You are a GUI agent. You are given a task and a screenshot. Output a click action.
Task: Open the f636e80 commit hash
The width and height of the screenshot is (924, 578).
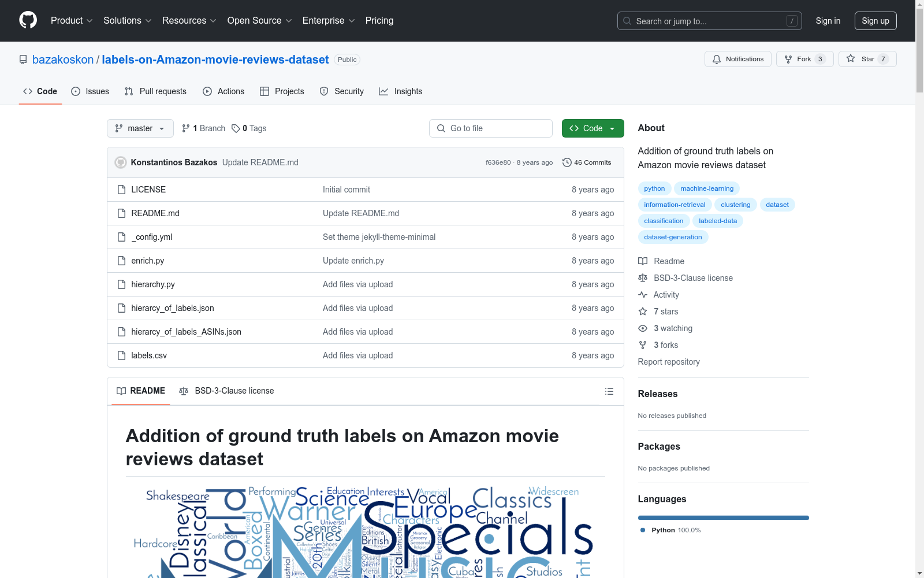coord(498,162)
